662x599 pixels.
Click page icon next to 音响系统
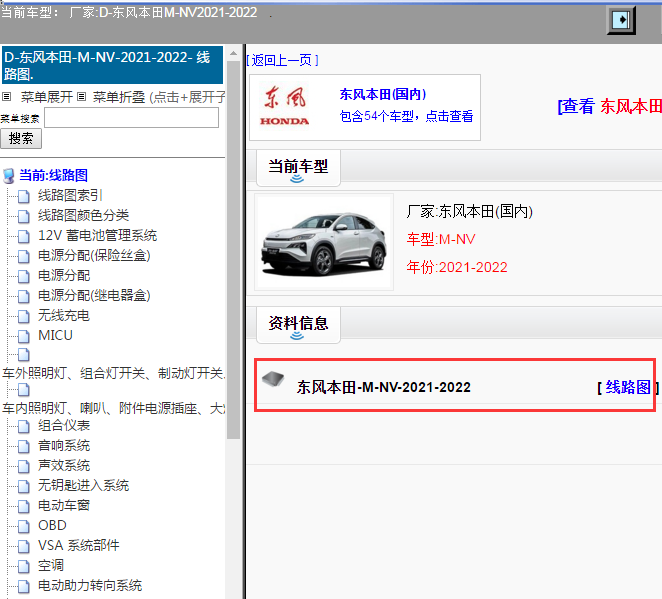(x=24, y=446)
